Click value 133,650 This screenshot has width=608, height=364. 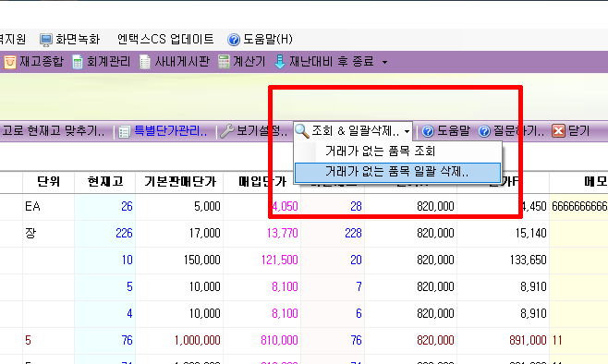point(529,260)
